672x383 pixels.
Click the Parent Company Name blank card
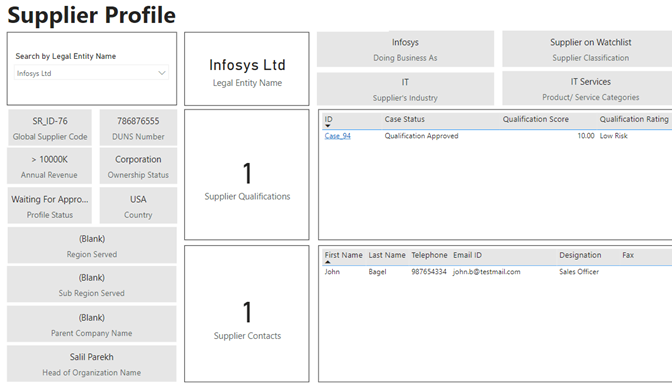coord(92,324)
